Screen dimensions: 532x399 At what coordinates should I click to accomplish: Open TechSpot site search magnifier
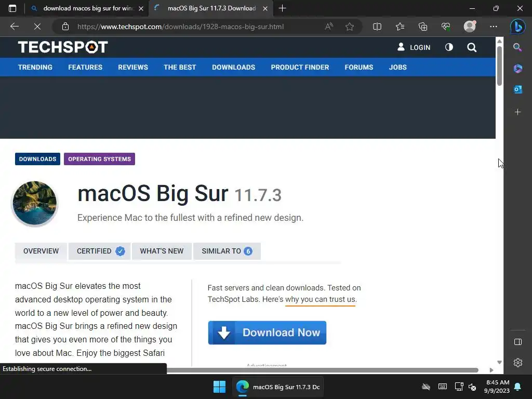pos(472,47)
